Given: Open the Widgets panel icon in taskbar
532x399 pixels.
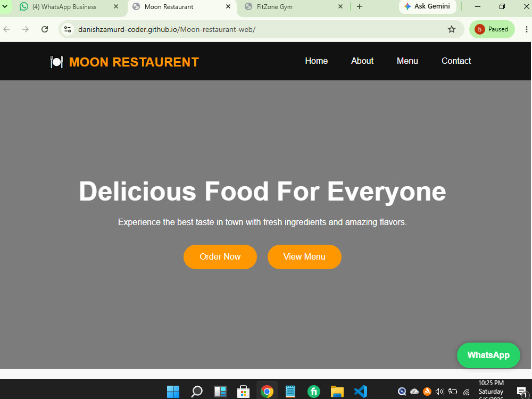Looking at the screenshot, I should coord(220,391).
